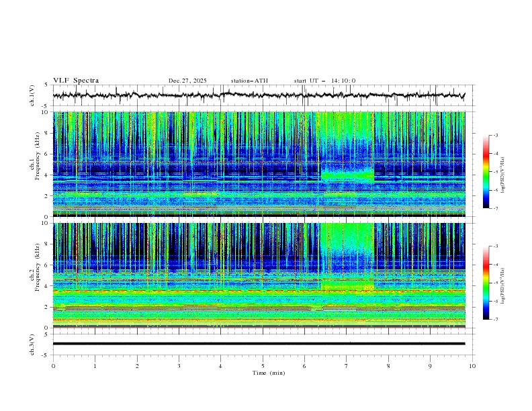Click the green 4 kHz emission band in ch.2 spectrogram
This screenshot has height=411, width=532.
click(347, 285)
